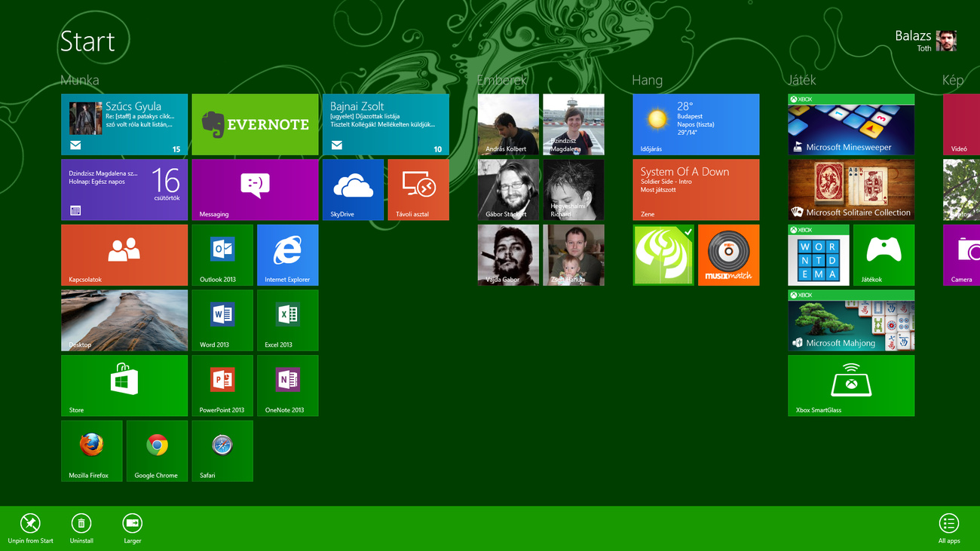Open the calendar tile showing 16 csütörtök
The image size is (980, 551).
coord(124,190)
